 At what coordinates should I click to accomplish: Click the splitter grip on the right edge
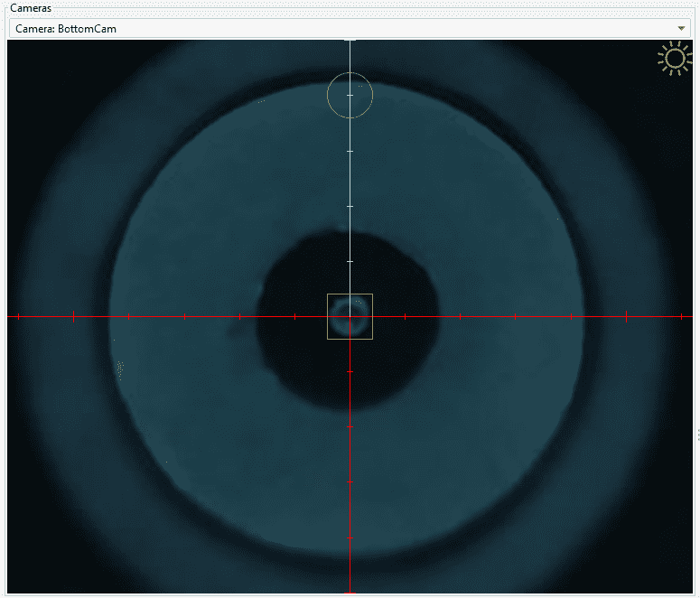696,435
